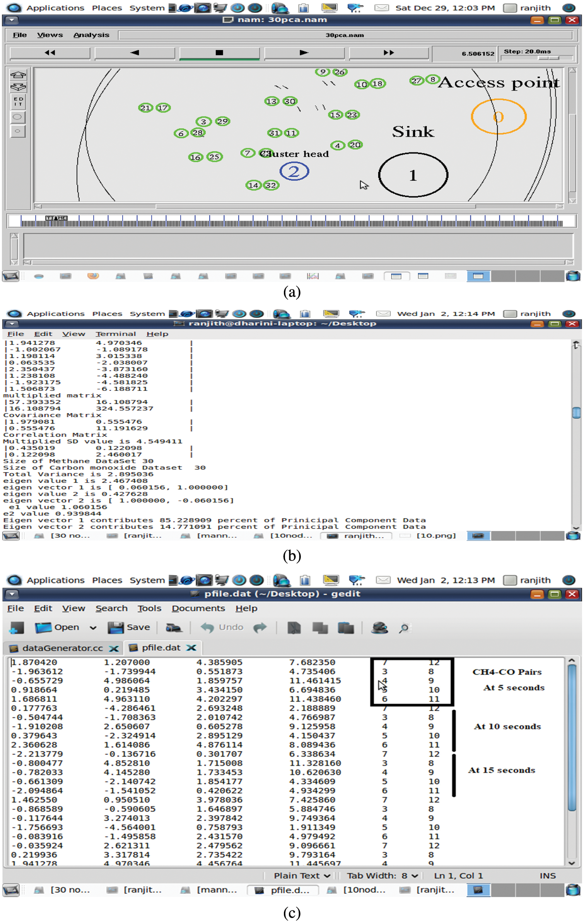The width and height of the screenshot is (584, 924).
Task: Open the Plain Text language dropdown
Action: tap(302, 876)
